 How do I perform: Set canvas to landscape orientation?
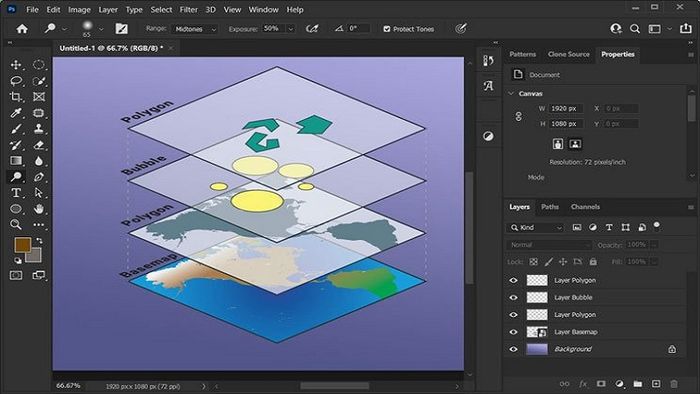[575, 144]
